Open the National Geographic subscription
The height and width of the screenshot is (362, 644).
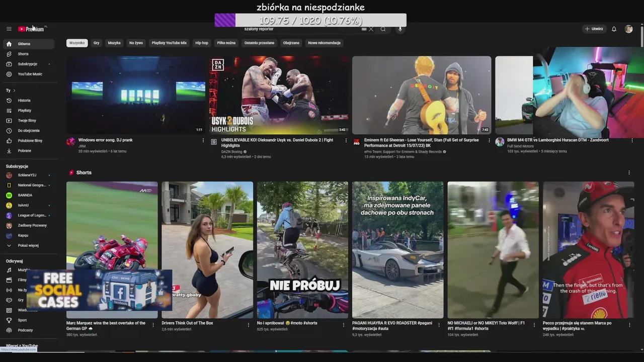[x=29, y=185]
